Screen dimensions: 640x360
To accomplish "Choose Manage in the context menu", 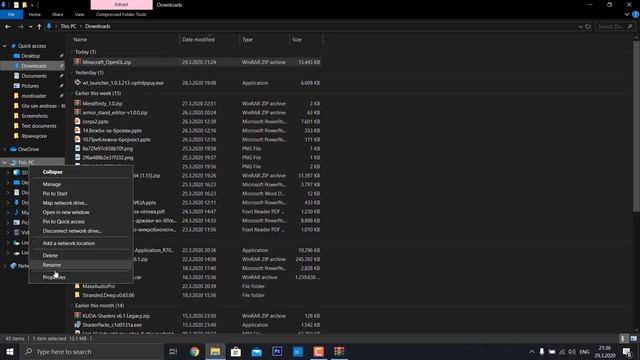I will pos(81,184).
